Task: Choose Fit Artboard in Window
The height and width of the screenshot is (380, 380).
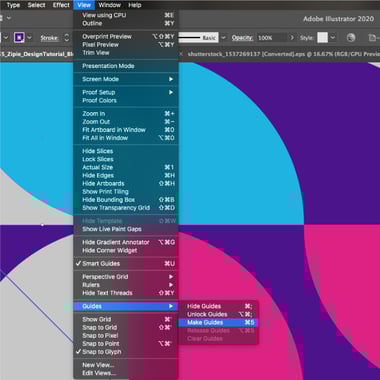Action: click(126, 130)
